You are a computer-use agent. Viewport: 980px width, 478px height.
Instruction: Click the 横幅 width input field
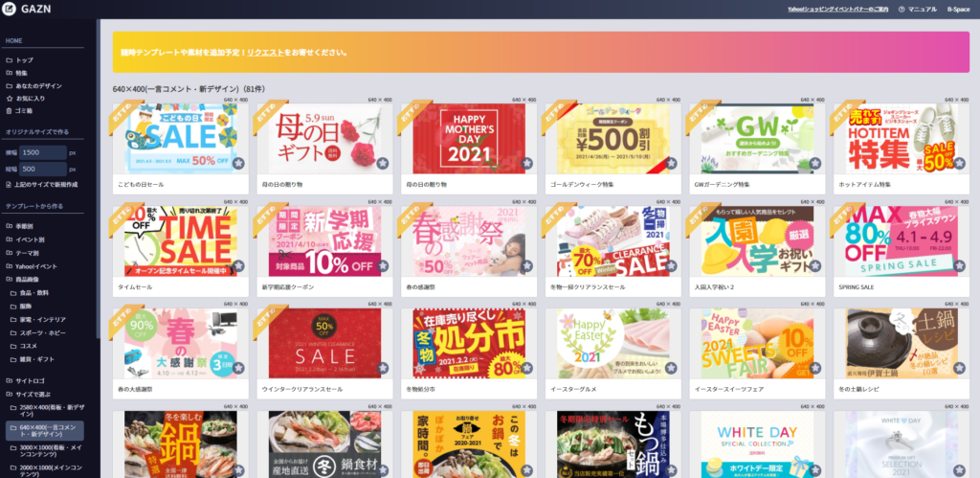click(x=42, y=152)
